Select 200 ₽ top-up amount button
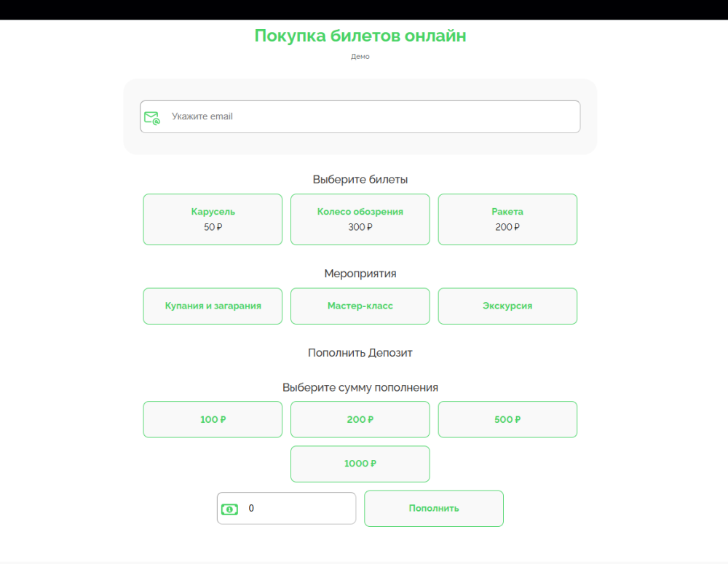The height and width of the screenshot is (564, 728). 360,419
